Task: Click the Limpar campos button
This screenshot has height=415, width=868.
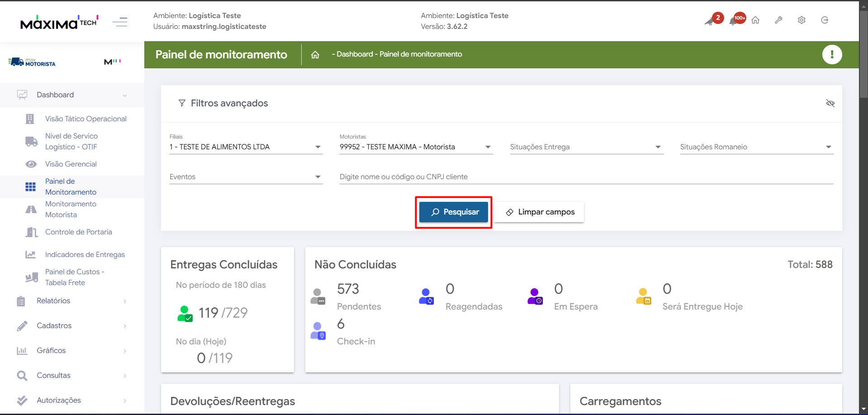Action: (x=540, y=212)
